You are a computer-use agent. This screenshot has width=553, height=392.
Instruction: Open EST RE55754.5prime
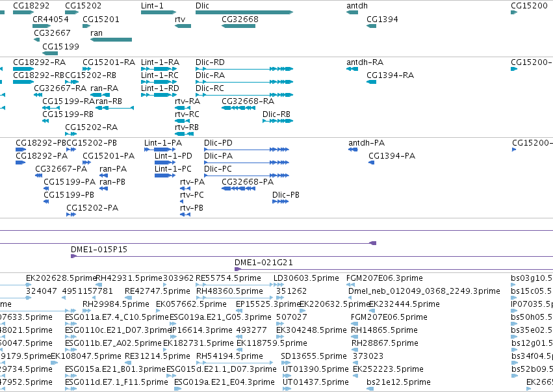click(x=235, y=285)
